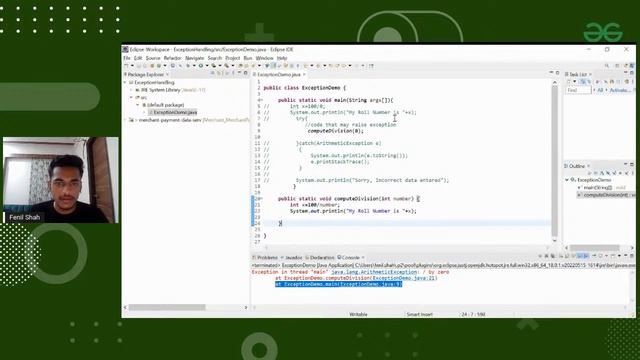Open the Project menu
This screenshot has width=640, height=360.
(233, 58)
